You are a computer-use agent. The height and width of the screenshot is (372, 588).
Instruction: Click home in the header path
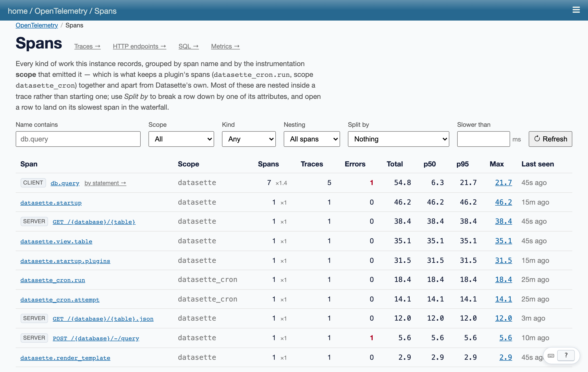click(x=18, y=11)
